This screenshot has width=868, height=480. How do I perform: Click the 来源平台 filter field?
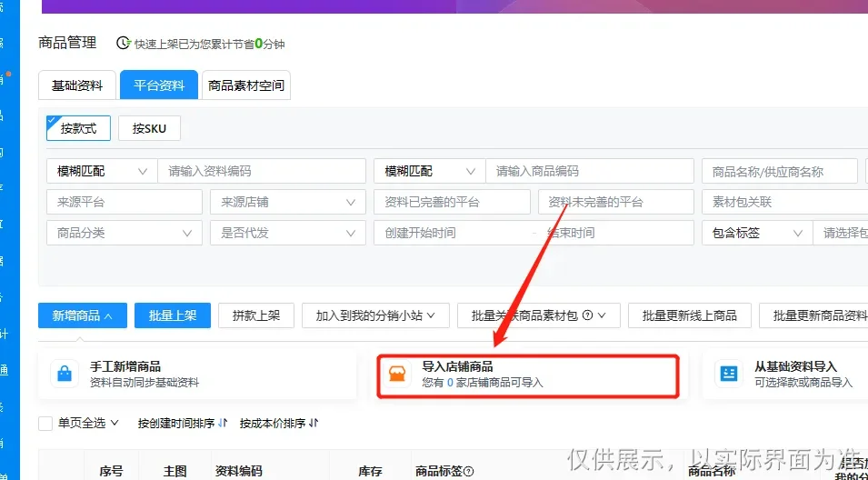click(x=124, y=202)
